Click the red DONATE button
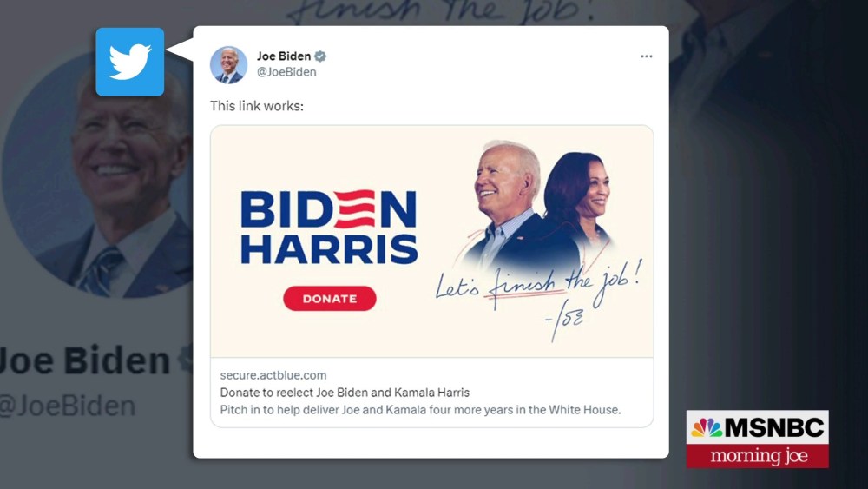Image resolution: width=868 pixels, height=489 pixels. tap(330, 299)
